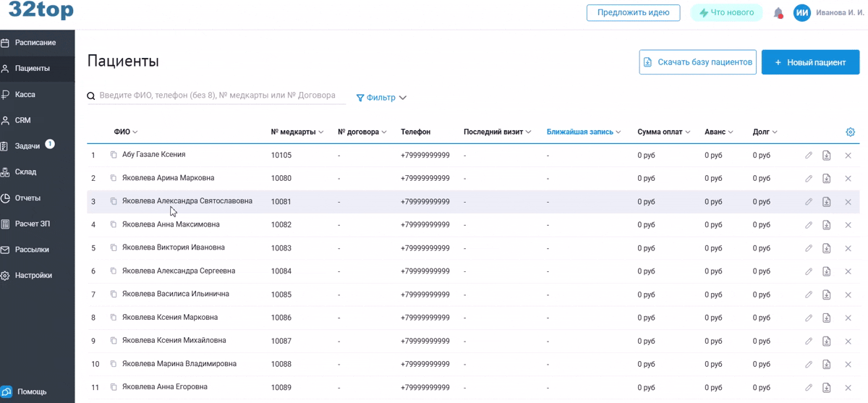Delete Яковлева Александра Святославовна row
The width and height of the screenshot is (868, 403).
(x=848, y=202)
